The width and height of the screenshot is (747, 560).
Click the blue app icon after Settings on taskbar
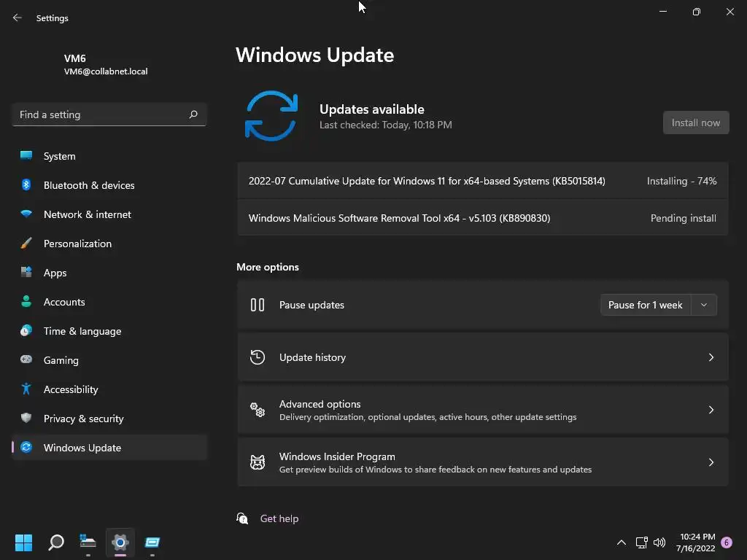click(x=152, y=542)
